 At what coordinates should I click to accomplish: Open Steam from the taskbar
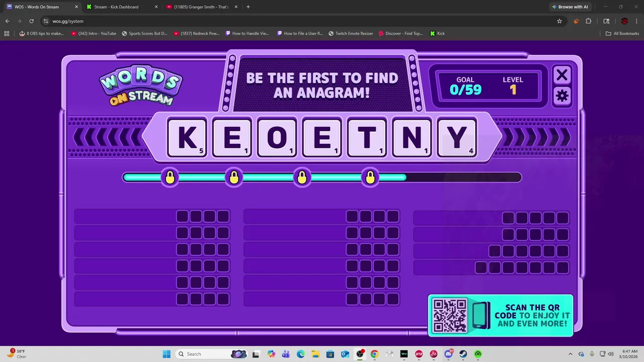pyautogui.click(x=463, y=354)
